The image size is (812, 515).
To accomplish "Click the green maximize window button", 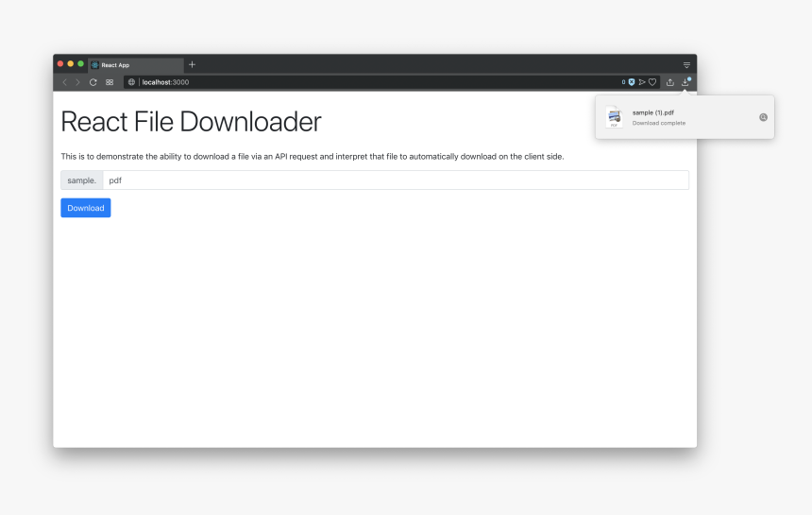I will pos(81,63).
